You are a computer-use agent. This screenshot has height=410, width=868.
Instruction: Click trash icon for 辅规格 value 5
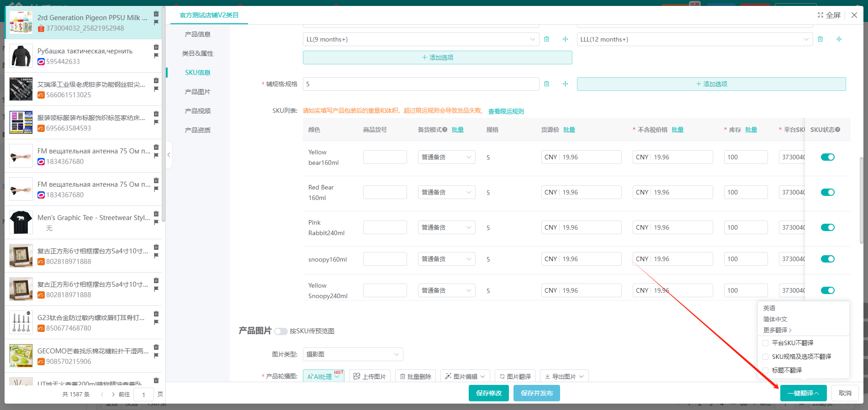point(546,84)
